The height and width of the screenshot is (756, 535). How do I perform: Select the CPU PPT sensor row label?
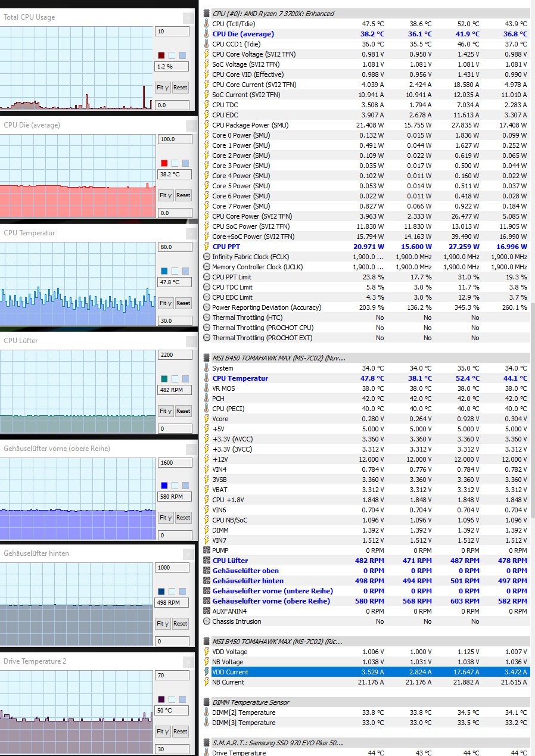[226, 247]
